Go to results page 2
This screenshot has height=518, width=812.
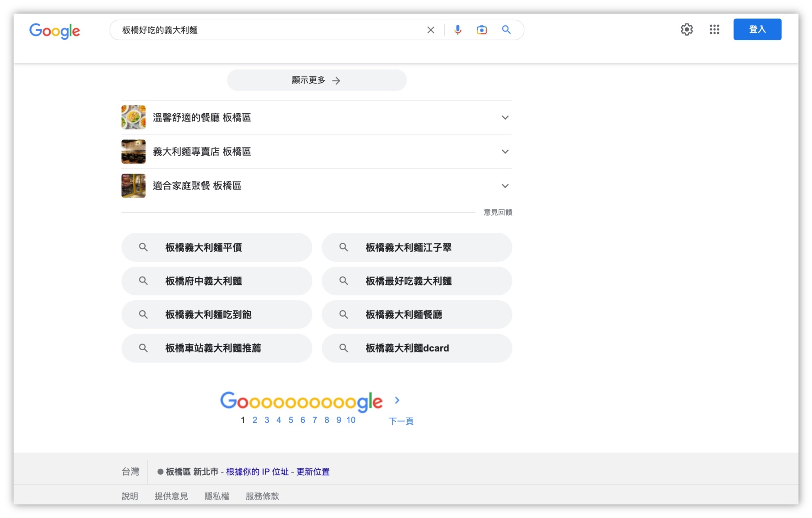click(x=255, y=420)
